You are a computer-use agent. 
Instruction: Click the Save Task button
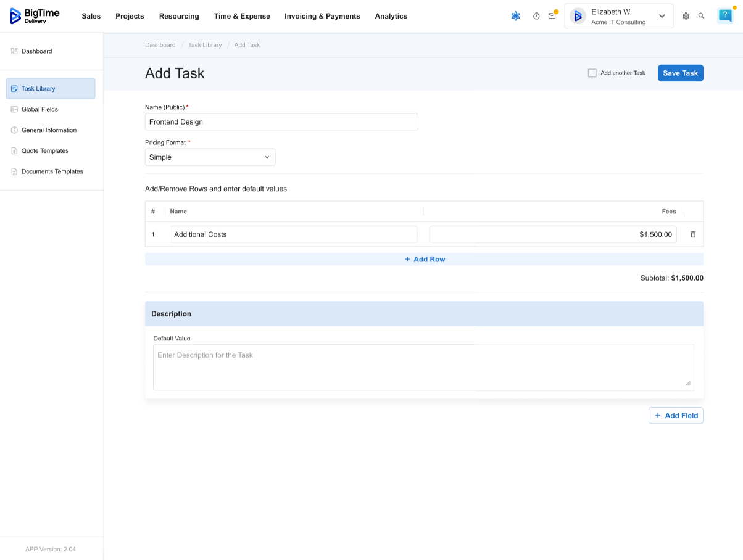click(x=680, y=73)
